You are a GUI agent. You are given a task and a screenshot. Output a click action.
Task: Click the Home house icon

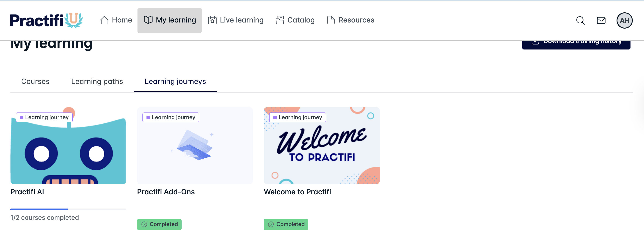click(104, 20)
